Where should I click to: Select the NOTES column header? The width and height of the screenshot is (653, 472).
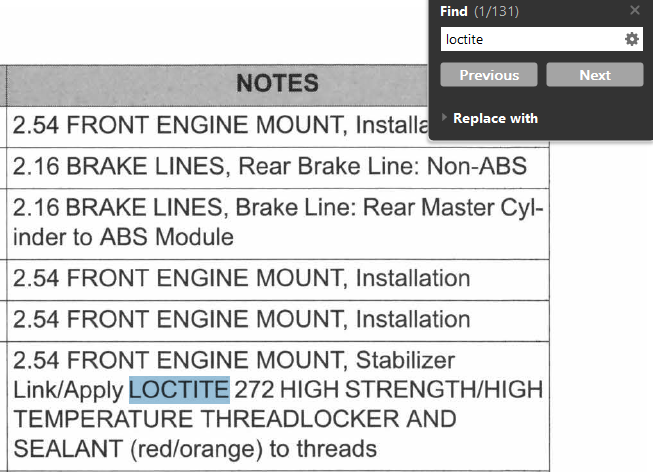(277, 83)
